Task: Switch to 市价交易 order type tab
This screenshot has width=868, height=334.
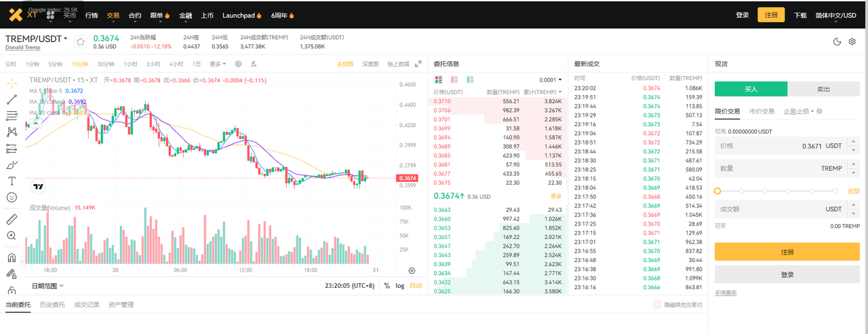Action: click(762, 111)
